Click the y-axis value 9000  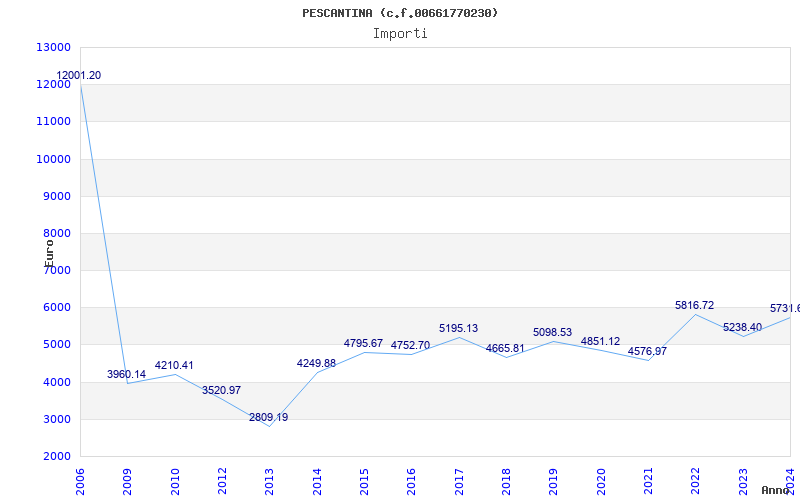coord(56,196)
